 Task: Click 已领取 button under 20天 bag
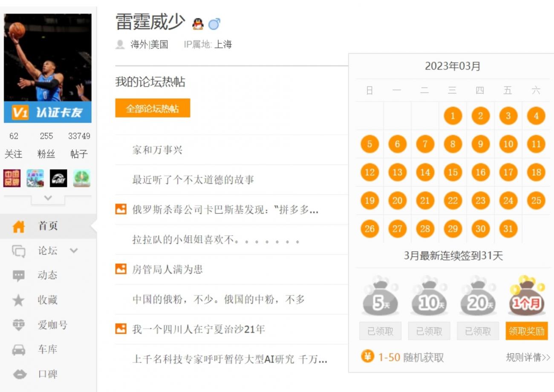[x=478, y=331]
